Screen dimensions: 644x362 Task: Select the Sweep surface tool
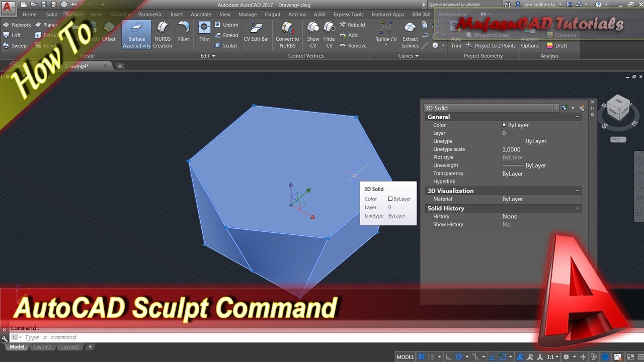(x=15, y=46)
